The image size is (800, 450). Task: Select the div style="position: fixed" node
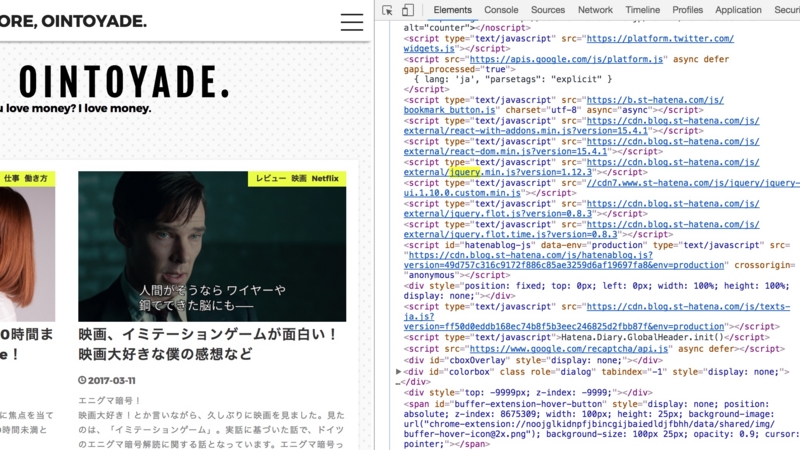coord(596,291)
